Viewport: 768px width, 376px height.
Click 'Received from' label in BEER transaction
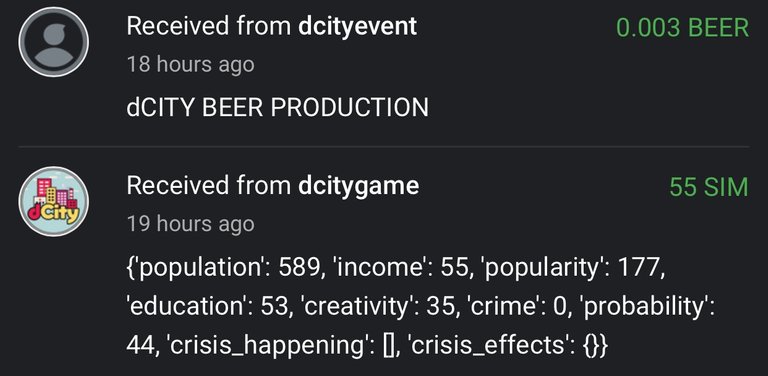click(209, 26)
